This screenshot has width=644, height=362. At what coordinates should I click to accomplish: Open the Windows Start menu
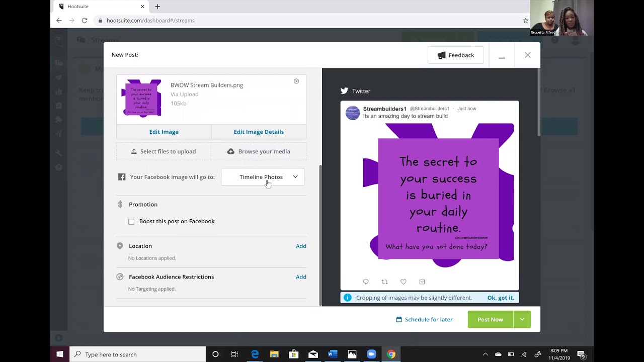(x=60, y=354)
